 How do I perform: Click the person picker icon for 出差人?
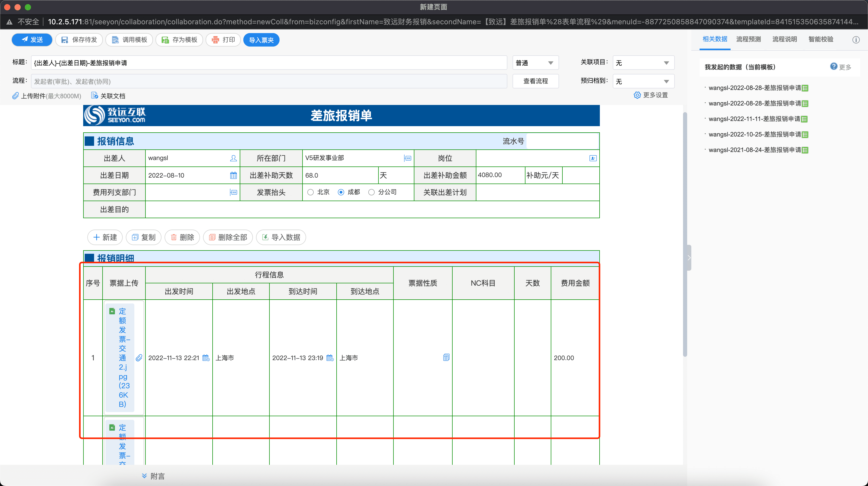[x=233, y=158]
